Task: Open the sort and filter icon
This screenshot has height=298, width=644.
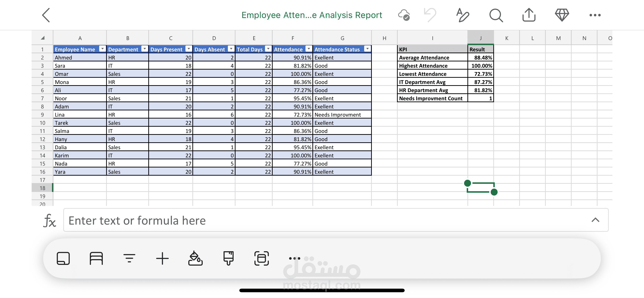Action: coord(129,258)
